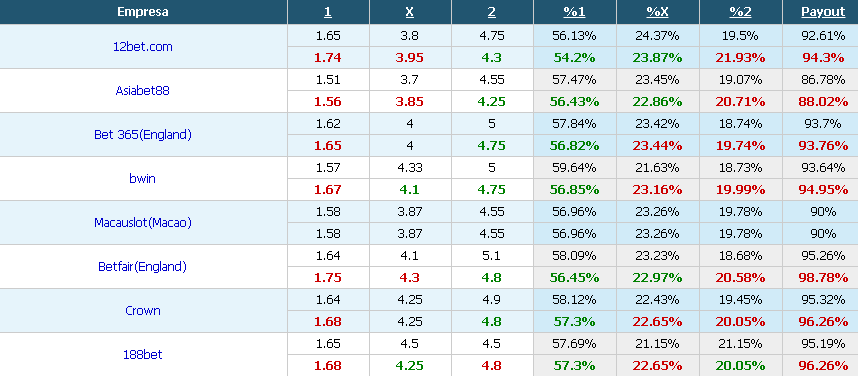Click 188bet's away odds 4.8
Image resolution: width=858 pixels, height=376 pixels.
click(x=491, y=366)
